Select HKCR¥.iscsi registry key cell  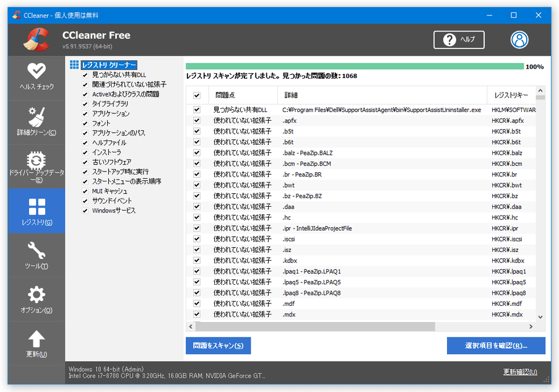(506, 239)
